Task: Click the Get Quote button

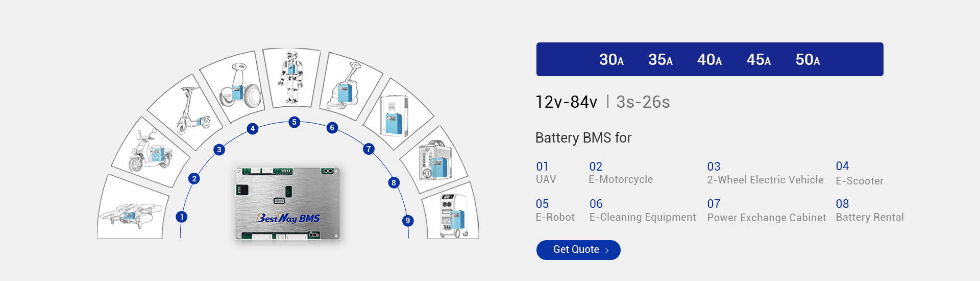Action: pyautogui.click(x=578, y=250)
